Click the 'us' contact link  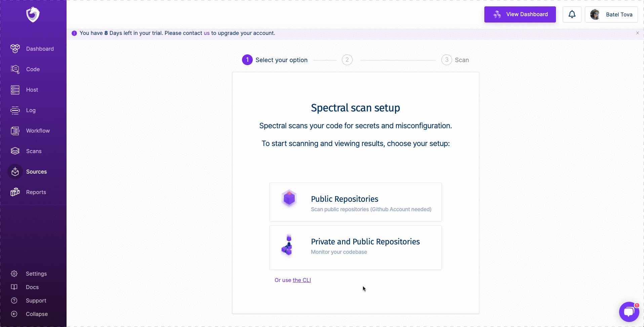click(206, 33)
